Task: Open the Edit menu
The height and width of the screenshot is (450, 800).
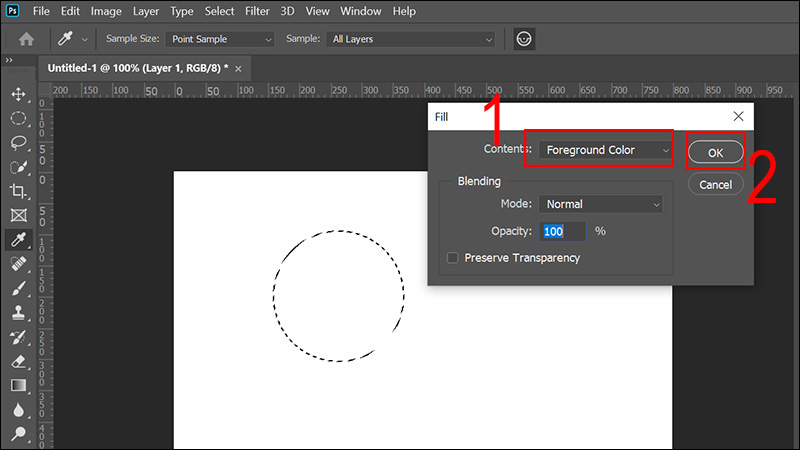Action: pyautogui.click(x=70, y=11)
